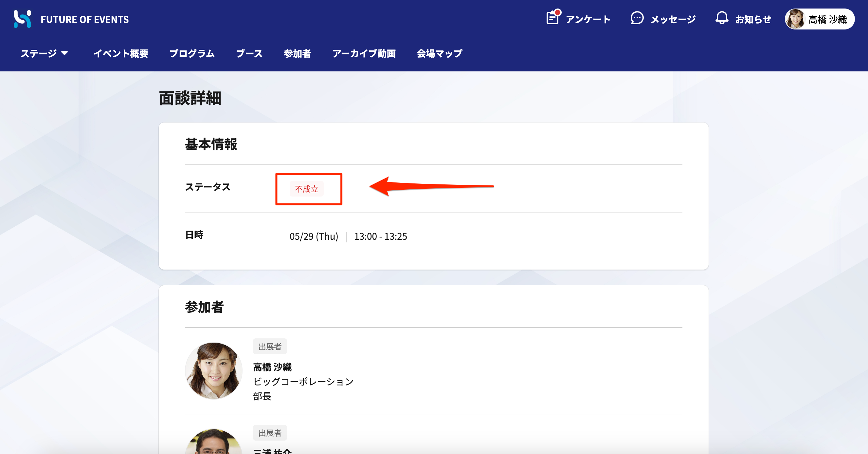Open the アンケート survey icon
Screen dimensions: 868x454
click(x=553, y=18)
